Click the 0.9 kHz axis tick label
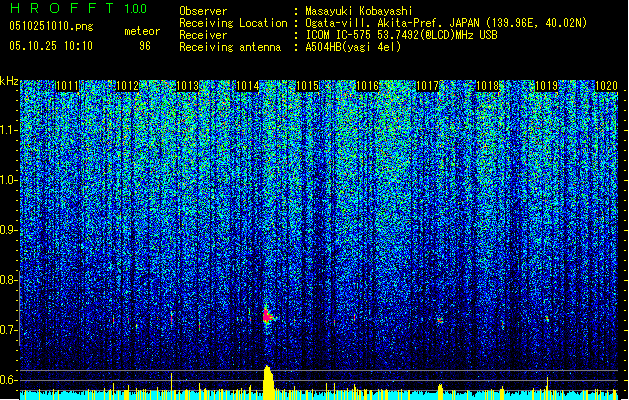The image size is (629, 400). point(8,230)
